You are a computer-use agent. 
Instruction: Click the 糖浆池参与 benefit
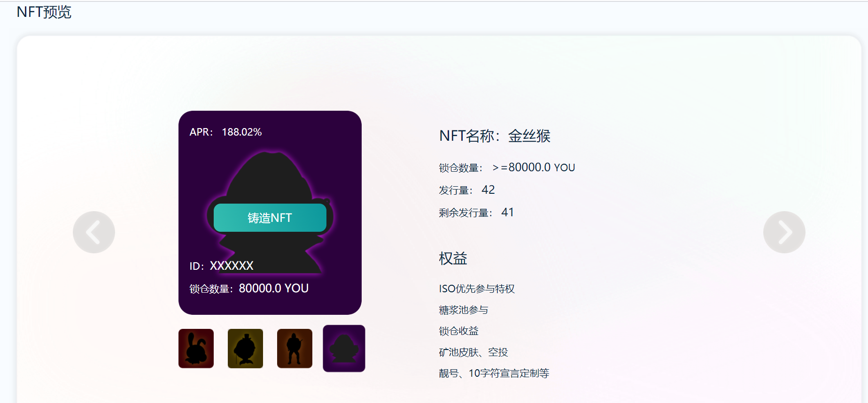pyautogui.click(x=464, y=310)
